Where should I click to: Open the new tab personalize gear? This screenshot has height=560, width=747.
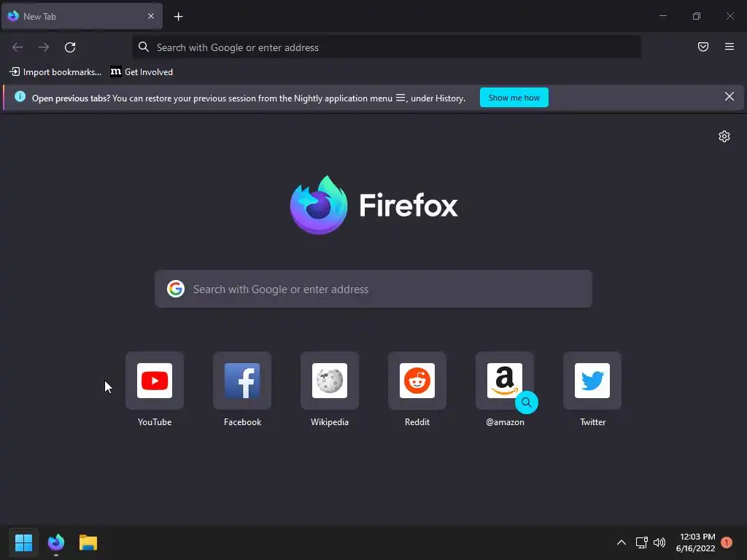724,136
